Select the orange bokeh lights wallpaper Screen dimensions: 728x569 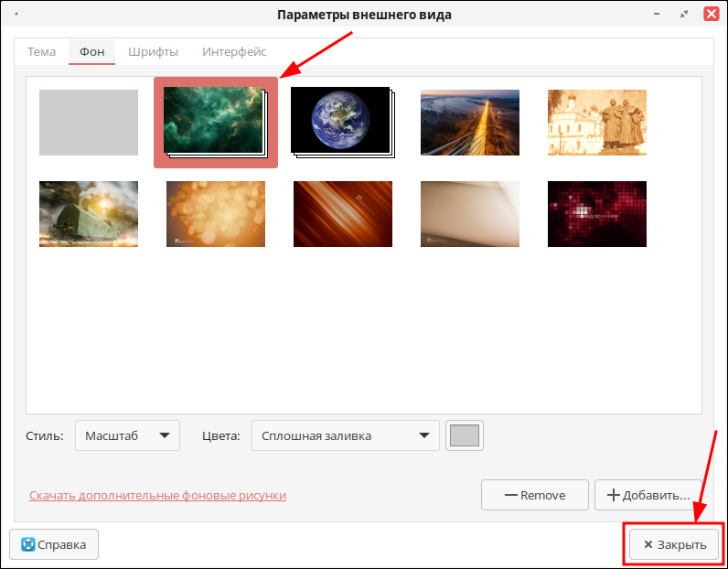coord(215,214)
